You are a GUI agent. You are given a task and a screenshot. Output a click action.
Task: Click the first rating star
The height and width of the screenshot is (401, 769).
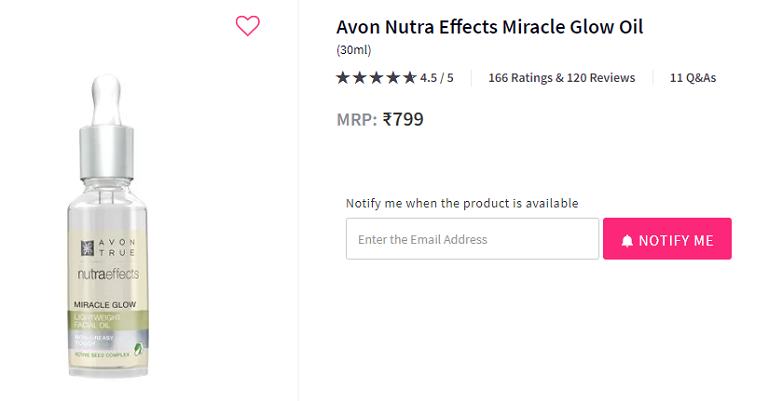[343, 78]
